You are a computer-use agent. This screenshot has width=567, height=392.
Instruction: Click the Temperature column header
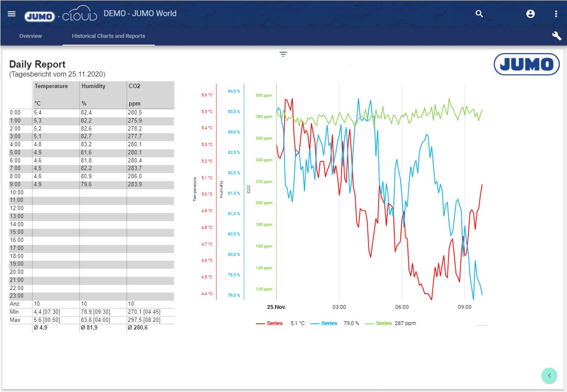[x=51, y=86]
